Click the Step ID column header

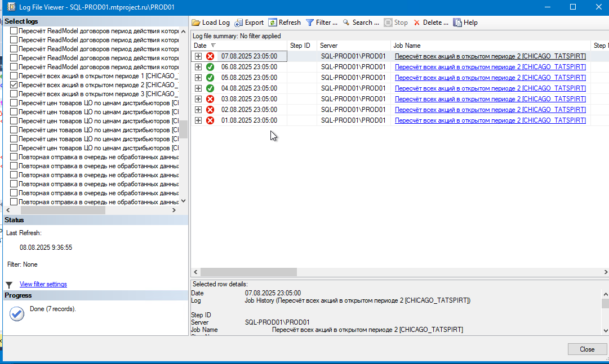pyautogui.click(x=302, y=46)
